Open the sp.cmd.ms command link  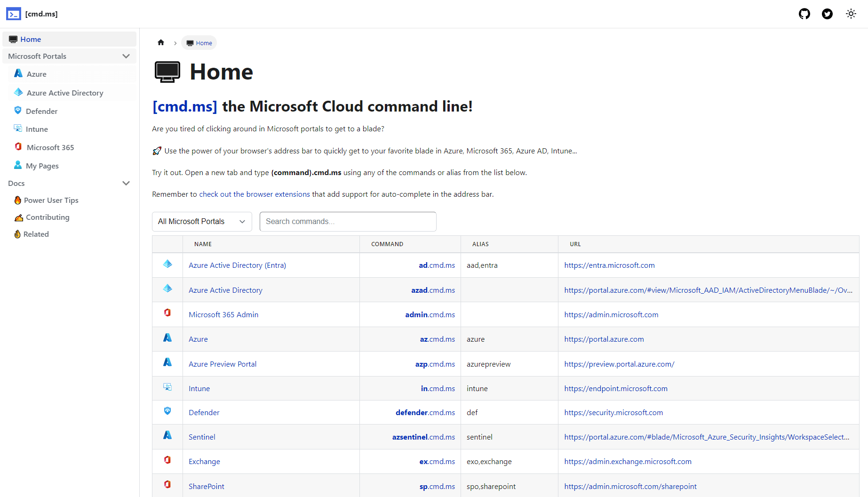coord(437,487)
